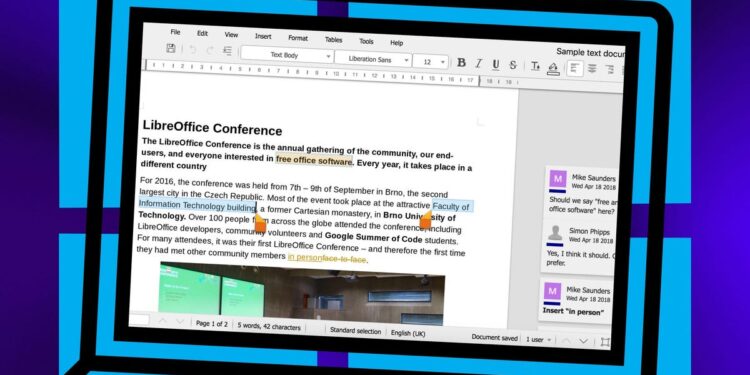Click the fit-to-width zoom icon
Image resolution: width=750 pixels, height=375 pixels.
[x=605, y=342]
